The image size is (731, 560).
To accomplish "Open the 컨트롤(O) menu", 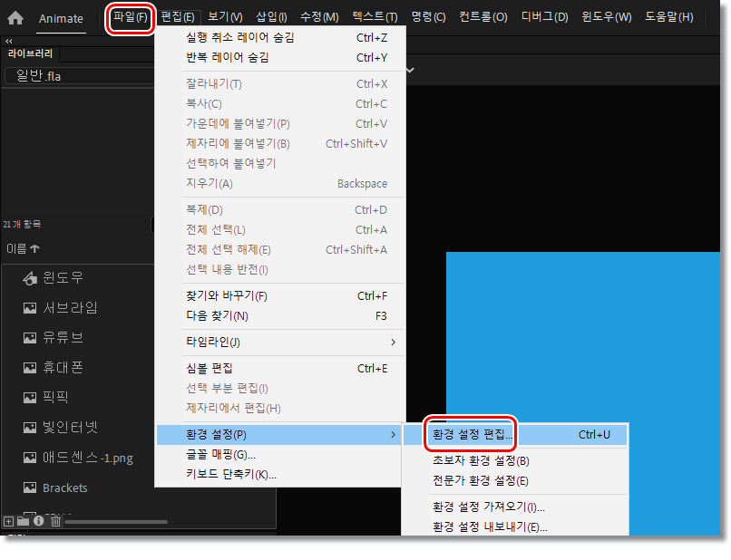I will [x=483, y=18].
